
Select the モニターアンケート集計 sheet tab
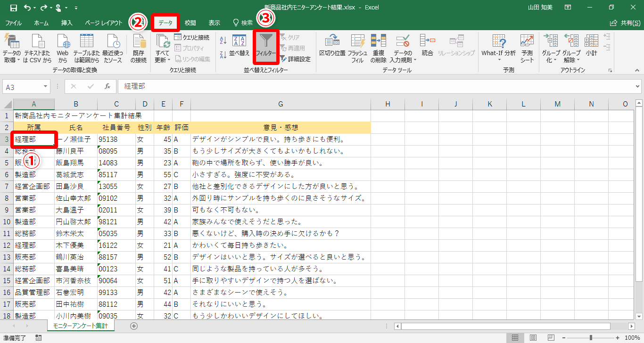pyautogui.click(x=81, y=326)
